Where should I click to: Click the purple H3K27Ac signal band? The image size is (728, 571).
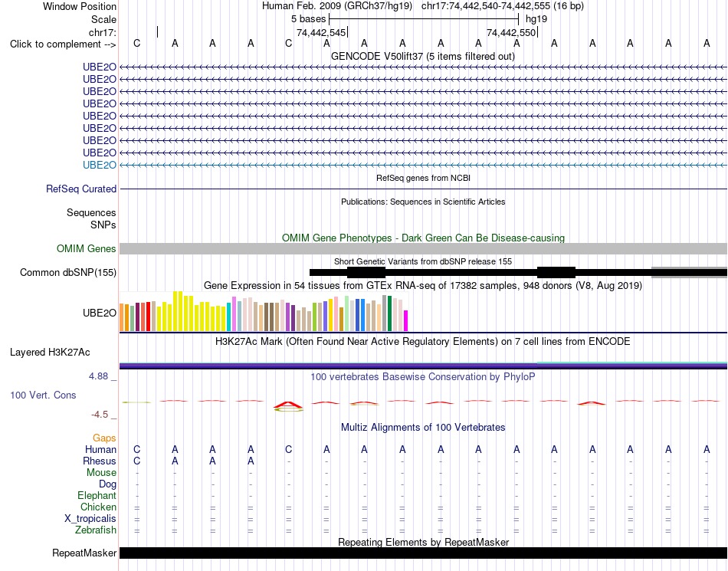tap(423, 366)
